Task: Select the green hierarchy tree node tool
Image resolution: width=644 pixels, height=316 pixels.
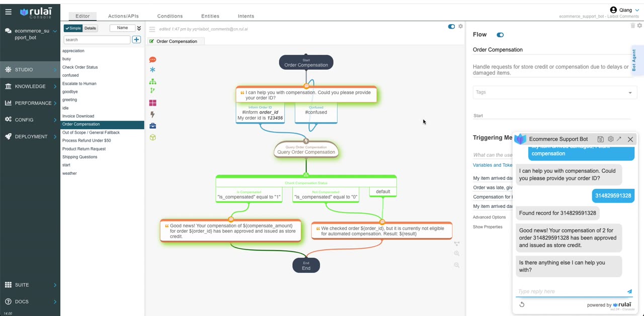Action: (152, 81)
